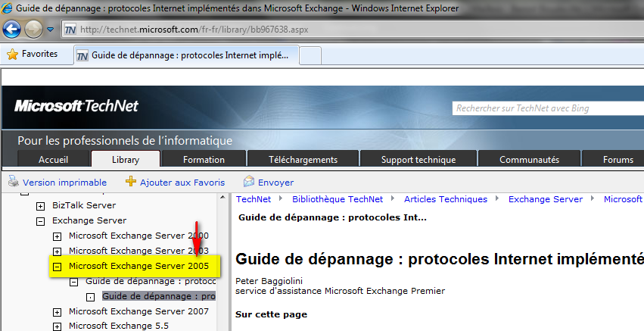Collapse Microsoft Exchange Server 2005 node
This screenshot has height=331, width=644.
57,267
